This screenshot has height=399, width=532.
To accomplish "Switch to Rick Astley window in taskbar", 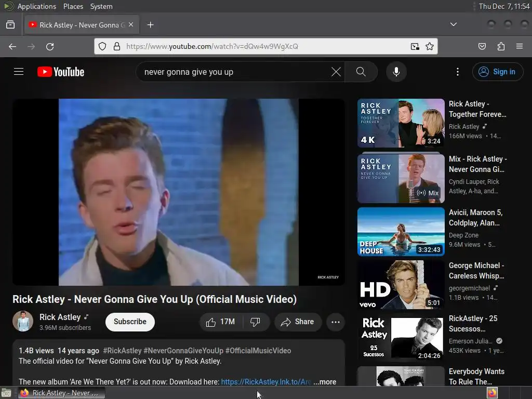I will [61, 393].
